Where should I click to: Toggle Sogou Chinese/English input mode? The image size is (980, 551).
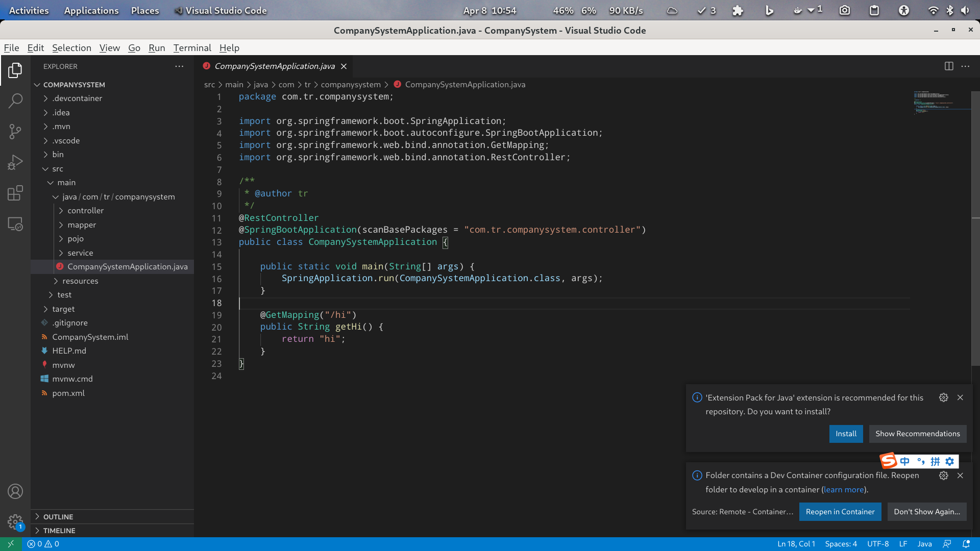point(905,462)
